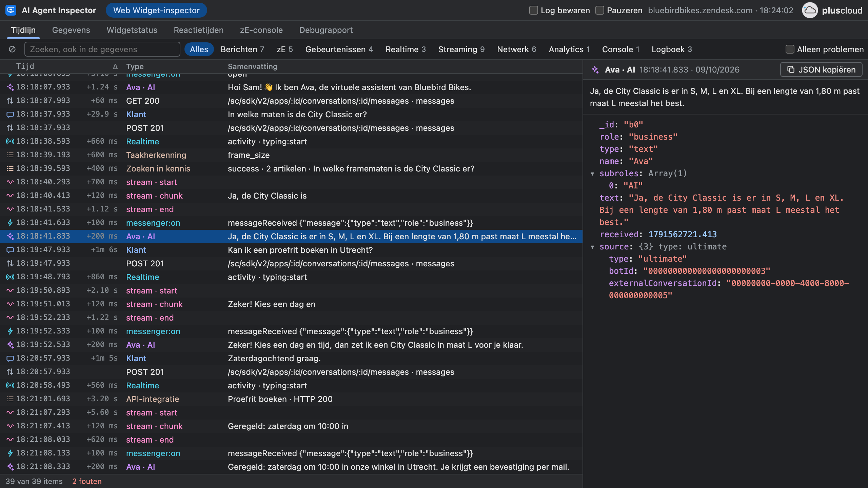Screen dimensions: 868x488
Task: Click the list icon on Zoeken in kennis row
Action: point(10,168)
